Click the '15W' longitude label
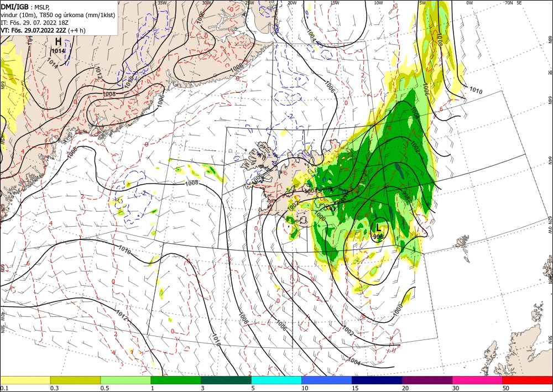553x392 pixels. tap(335, 2)
